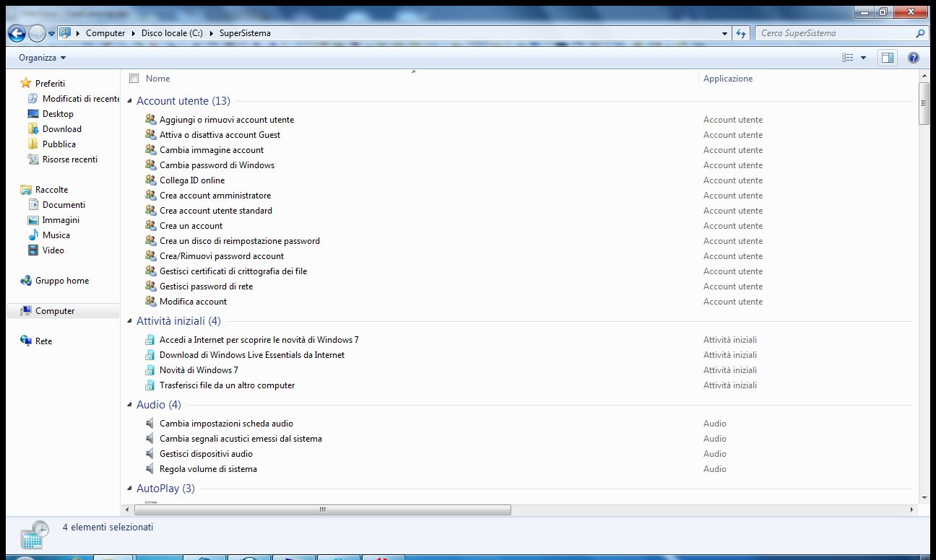Screen dimensions: 936x560
Task: Open the change view options dropdown arrow
Action: pyautogui.click(x=863, y=58)
